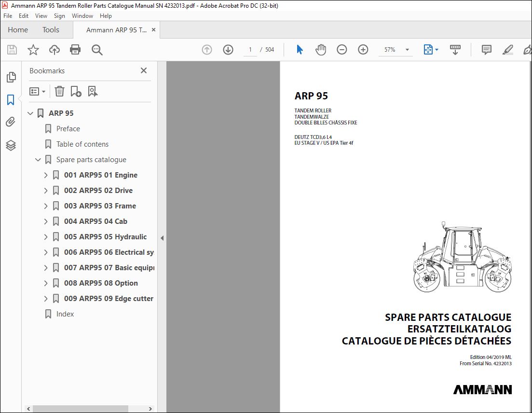Select the Ammann ARP 95 document tab
The image size is (532, 413).
click(116, 30)
